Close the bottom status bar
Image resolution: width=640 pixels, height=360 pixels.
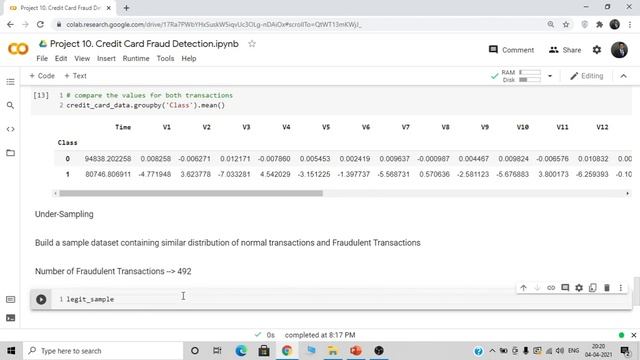[x=633, y=335]
